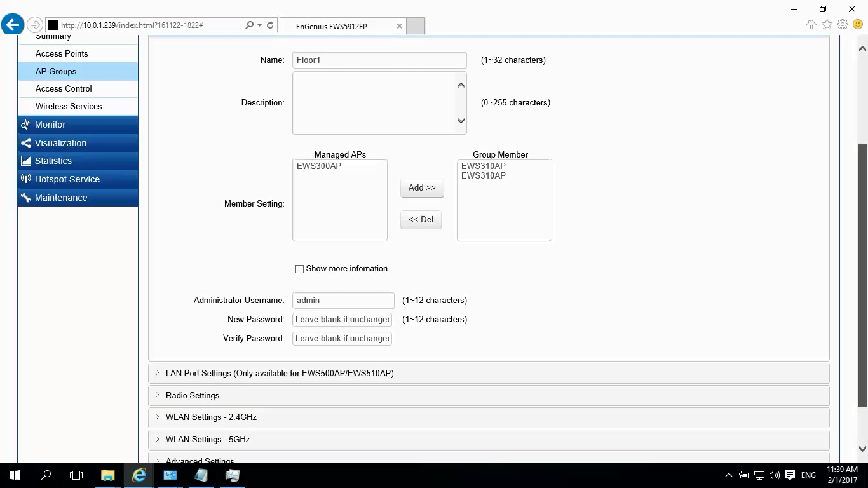Click the smiley feedback icon
The image size is (868, 488).
pos(858,25)
